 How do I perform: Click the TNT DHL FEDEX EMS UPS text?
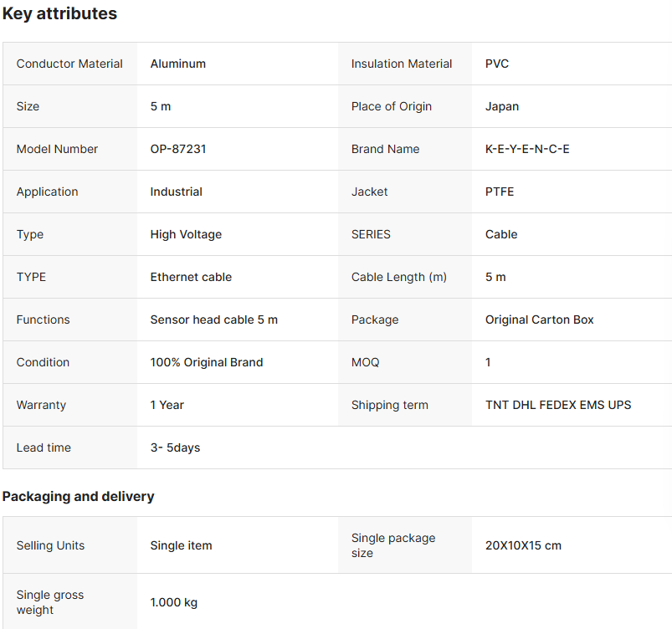[558, 405]
